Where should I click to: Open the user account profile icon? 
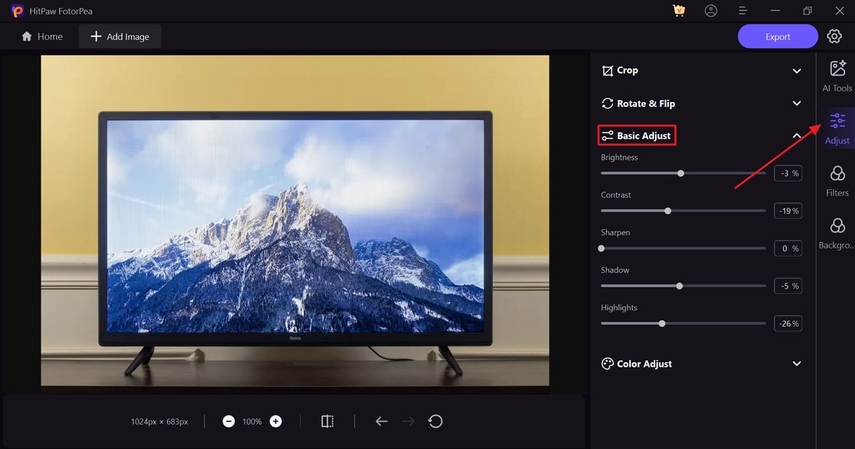click(x=711, y=11)
